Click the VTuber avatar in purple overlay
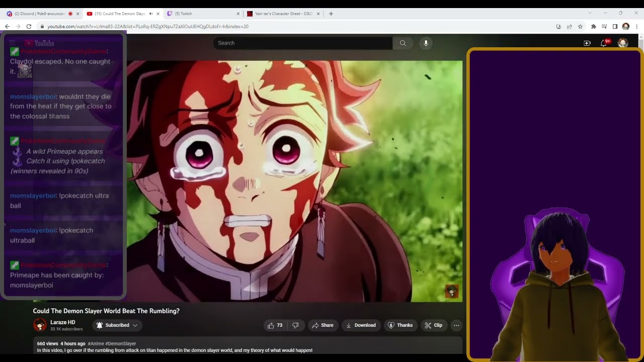 point(557,287)
